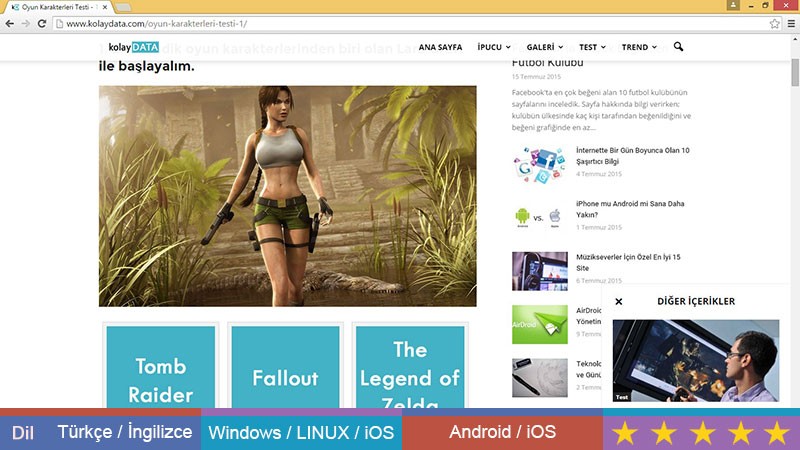Expand the GALERİ dropdown menu
800x450 pixels.
(544, 47)
